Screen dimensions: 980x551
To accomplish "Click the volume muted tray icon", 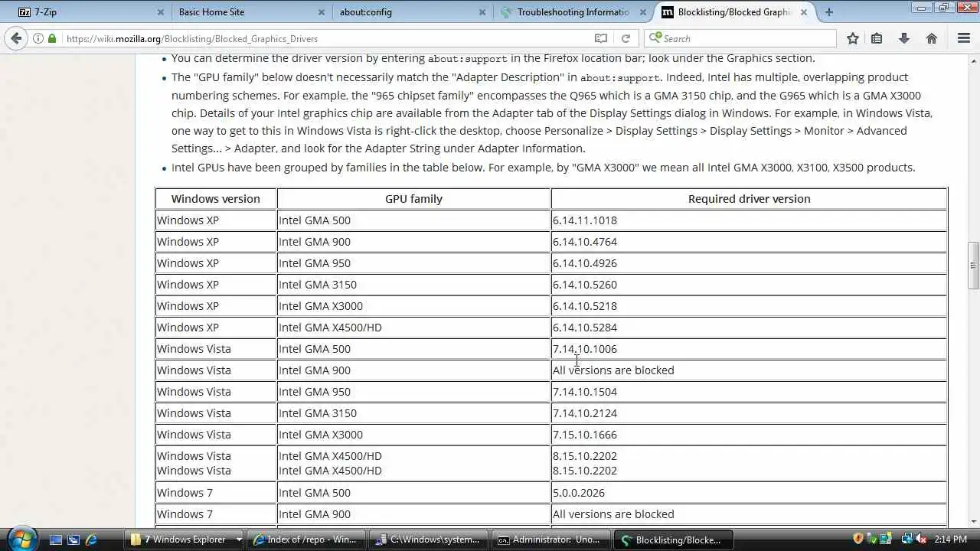I will (x=921, y=539).
